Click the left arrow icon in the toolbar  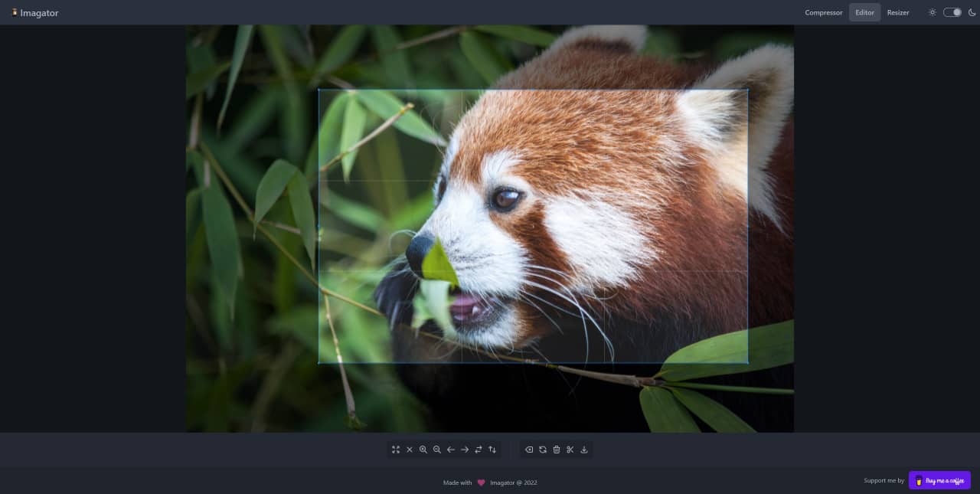coord(451,450)
